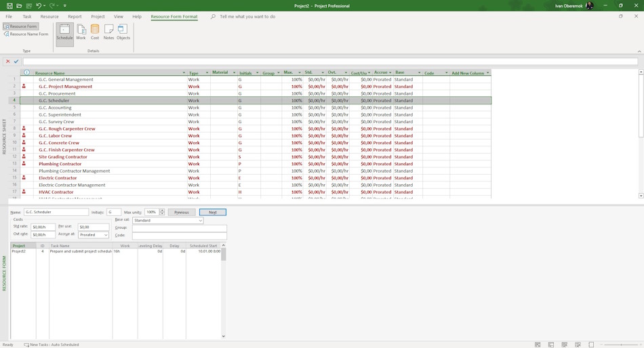Select the G.C. Superintendent row

256,114
